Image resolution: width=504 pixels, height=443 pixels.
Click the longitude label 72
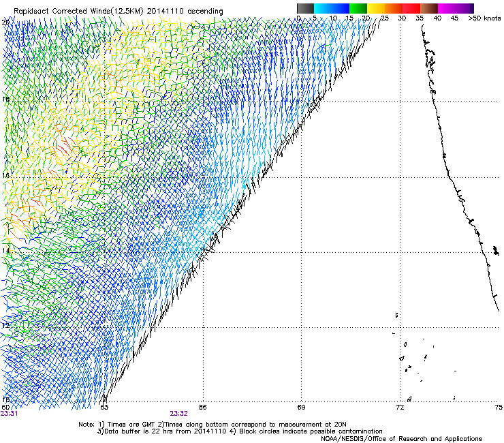[x=400, y=408]
